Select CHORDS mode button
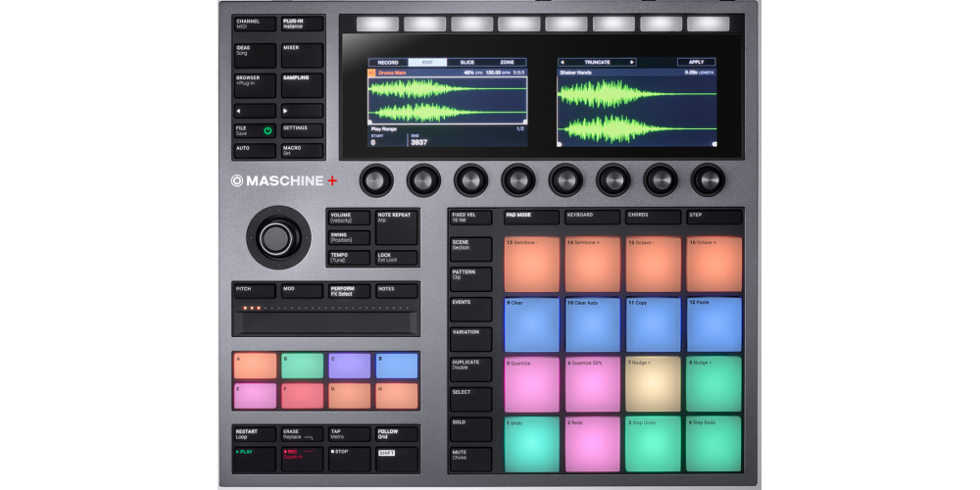 653,218
